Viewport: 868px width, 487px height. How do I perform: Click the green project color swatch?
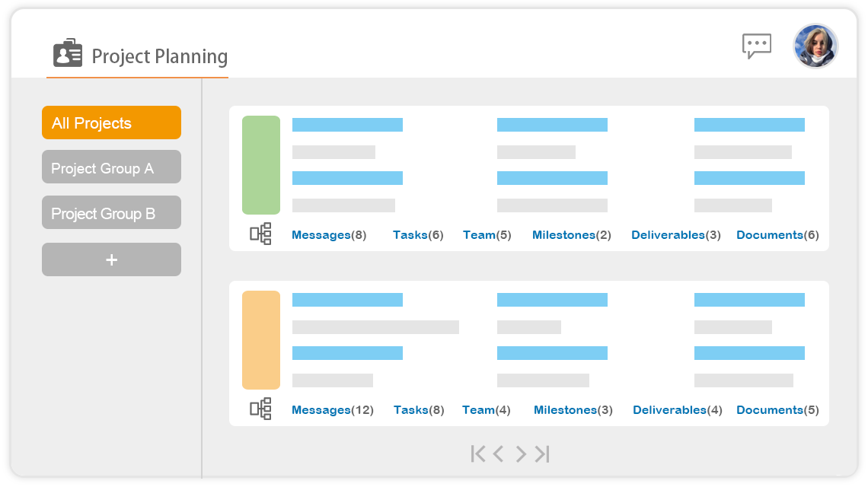click(x=261, y=165)
